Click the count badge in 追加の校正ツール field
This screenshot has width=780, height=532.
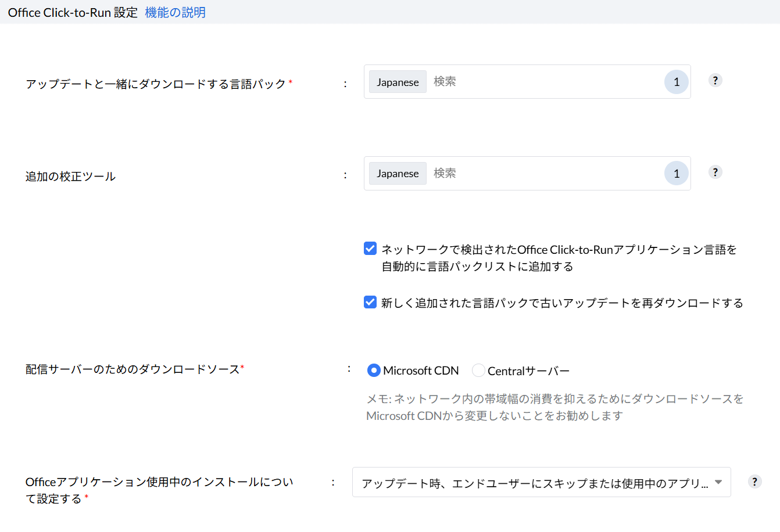[x=677, y=174]
